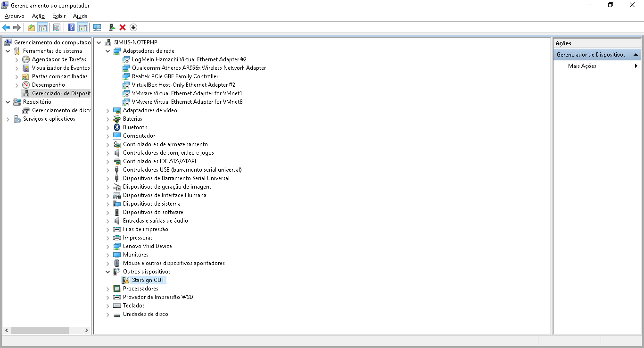Collapse Gerenciador de Dispositivos actions header
Screen dimensions: 644x348
click(636, 55)
